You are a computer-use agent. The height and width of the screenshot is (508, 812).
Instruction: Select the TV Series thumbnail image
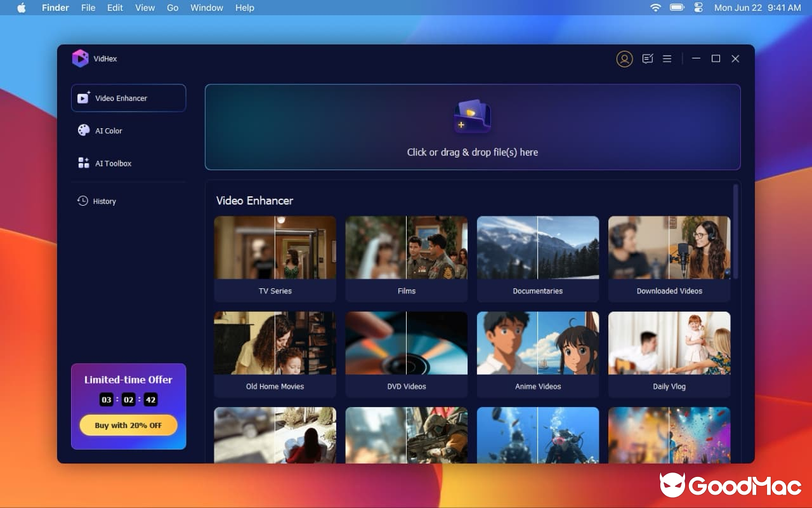(x=275, y=248)
